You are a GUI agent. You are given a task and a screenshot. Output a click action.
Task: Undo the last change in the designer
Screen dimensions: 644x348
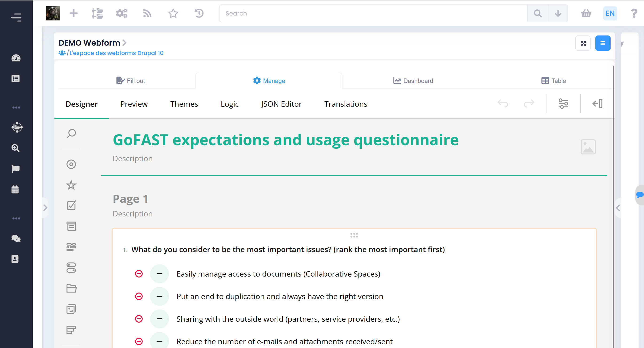point(503,103)
